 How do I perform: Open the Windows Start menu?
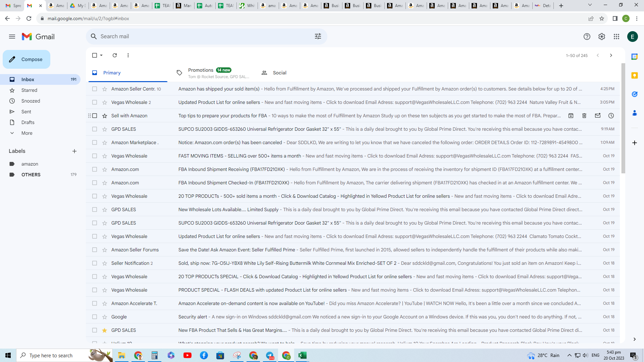[8, 355]
